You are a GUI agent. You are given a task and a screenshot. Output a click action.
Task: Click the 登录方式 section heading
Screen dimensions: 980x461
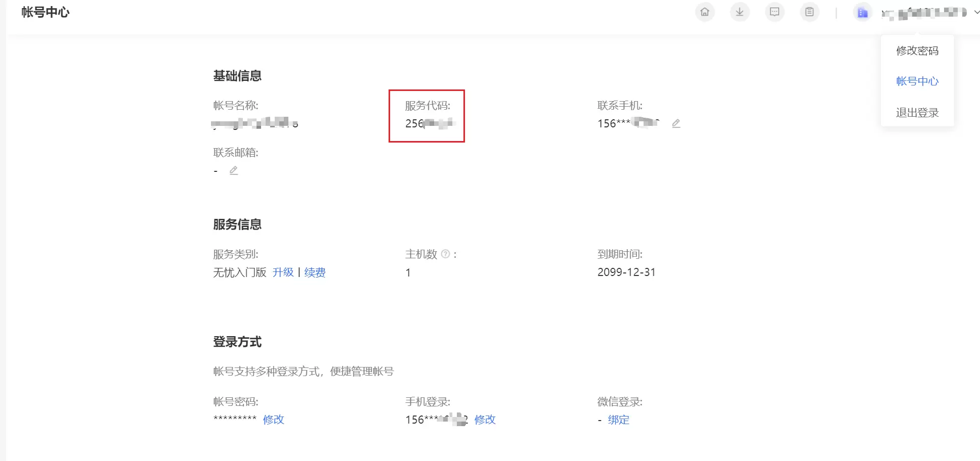pyautogui.click(x=237, y=342)
